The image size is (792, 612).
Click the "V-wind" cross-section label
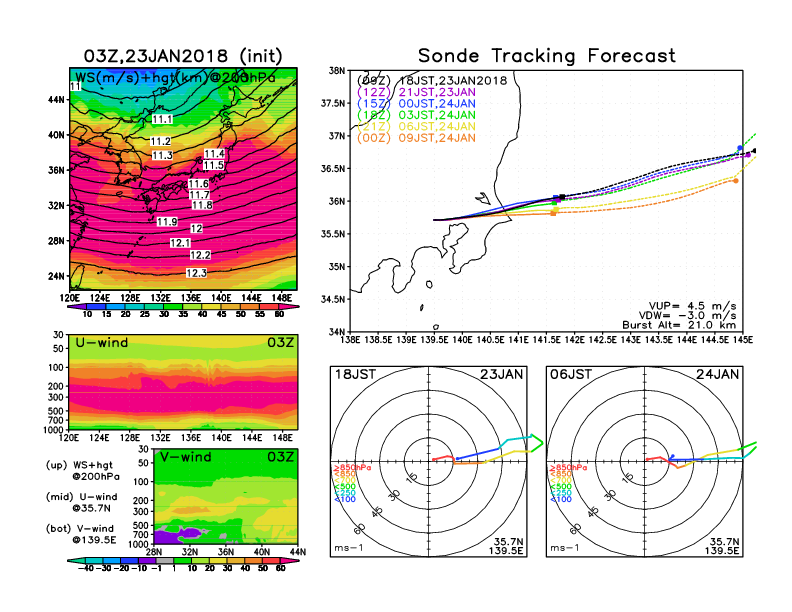click(x=185, y=457)
